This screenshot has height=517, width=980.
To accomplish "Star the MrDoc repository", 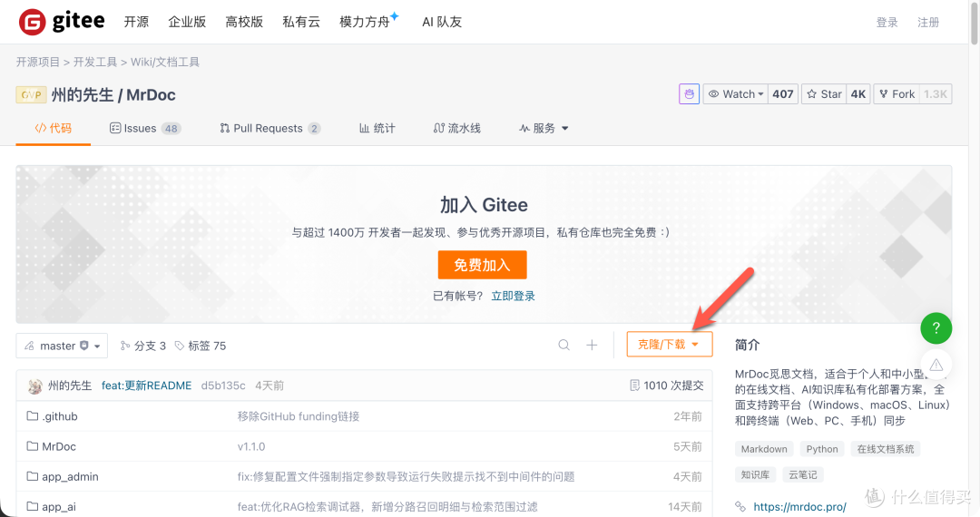I will click(824, 94).
